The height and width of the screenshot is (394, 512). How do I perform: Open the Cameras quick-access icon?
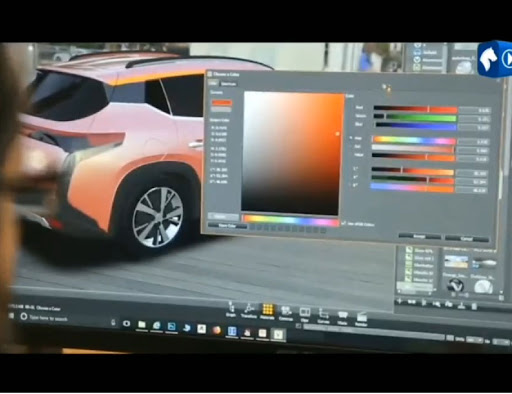point(286,314)
